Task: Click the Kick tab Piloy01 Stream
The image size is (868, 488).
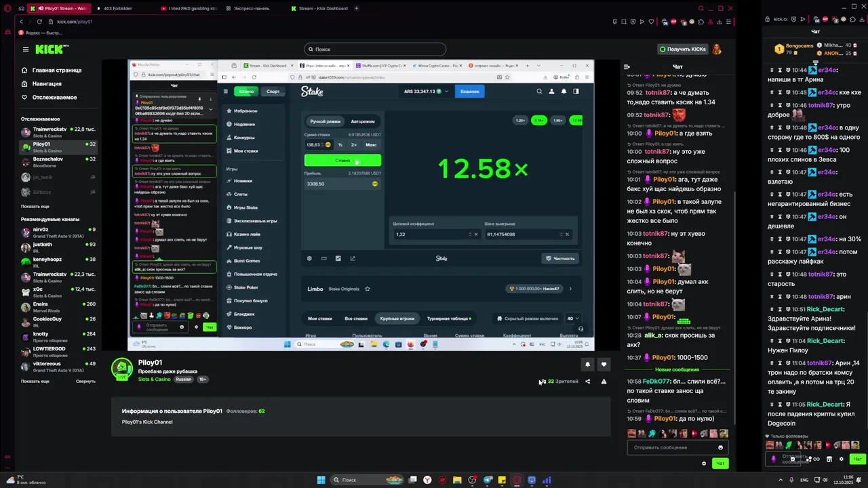Action: pos(58,8)
